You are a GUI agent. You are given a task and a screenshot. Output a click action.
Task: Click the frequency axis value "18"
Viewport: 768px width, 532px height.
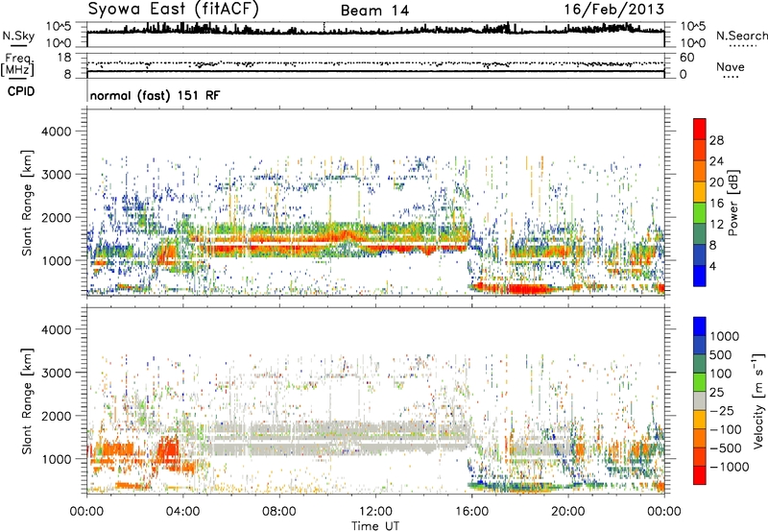(x=64, y=58)
